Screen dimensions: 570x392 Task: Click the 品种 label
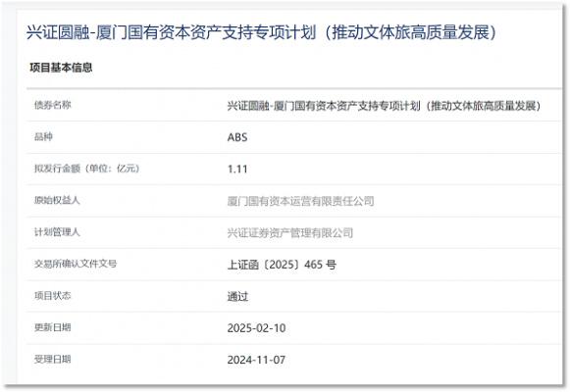(43, 137)
